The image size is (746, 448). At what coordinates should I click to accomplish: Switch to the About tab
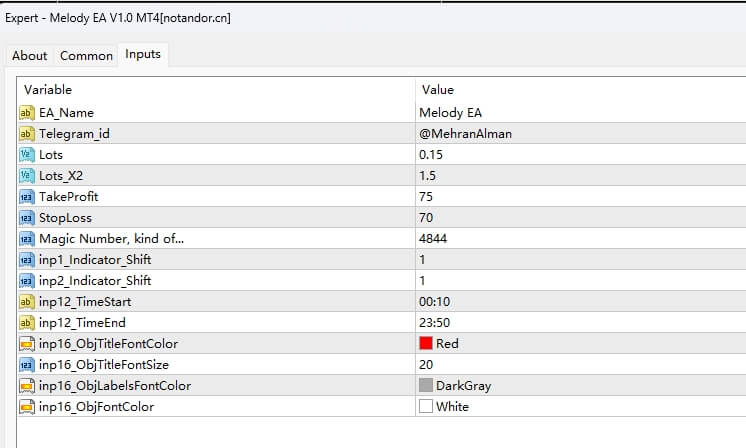point(29,56)
